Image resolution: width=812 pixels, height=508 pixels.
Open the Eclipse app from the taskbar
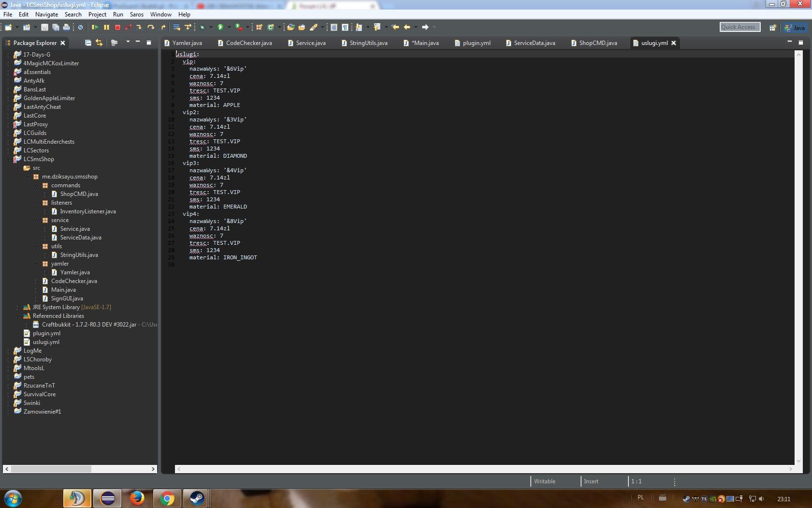point(107,498)
